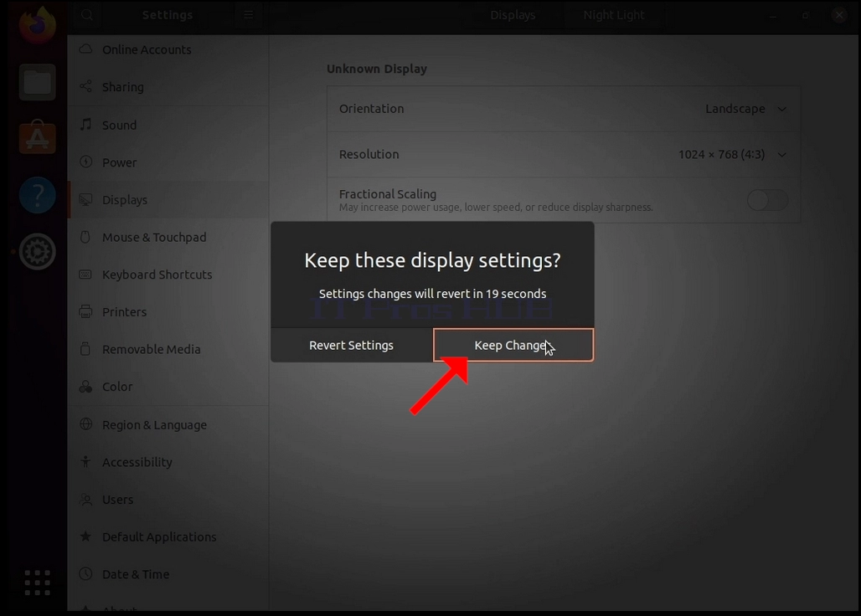861x616 pixels.
Task: Select Power in the sidebar
Action: (x=168, y=162)
